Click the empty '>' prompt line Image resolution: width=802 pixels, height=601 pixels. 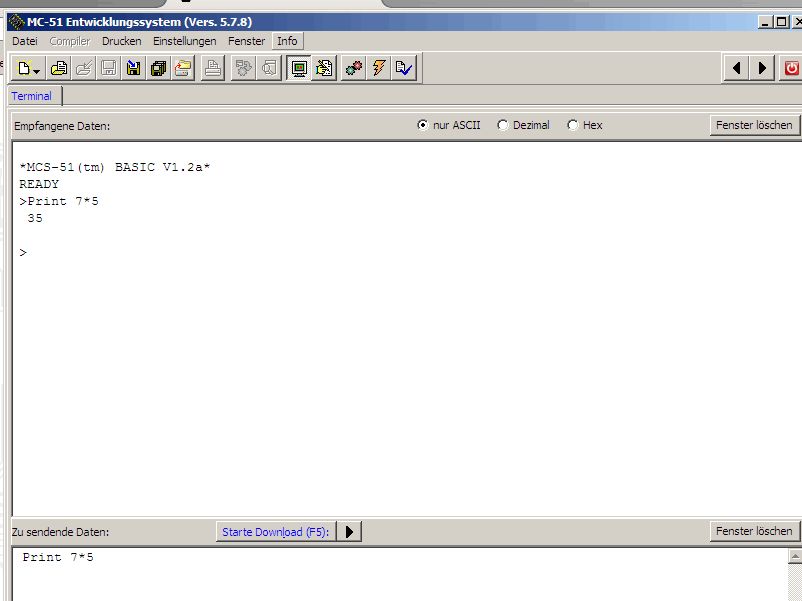click(23, 253)
